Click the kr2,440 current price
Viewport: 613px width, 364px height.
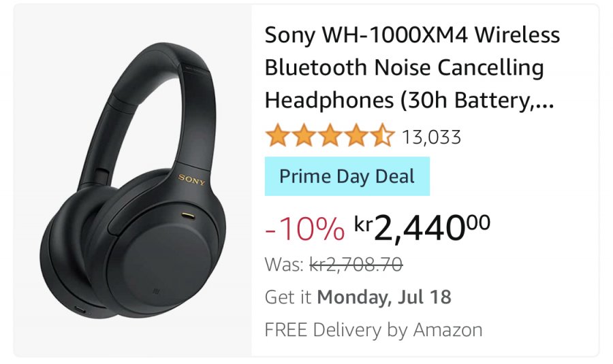tap(422, 228)
